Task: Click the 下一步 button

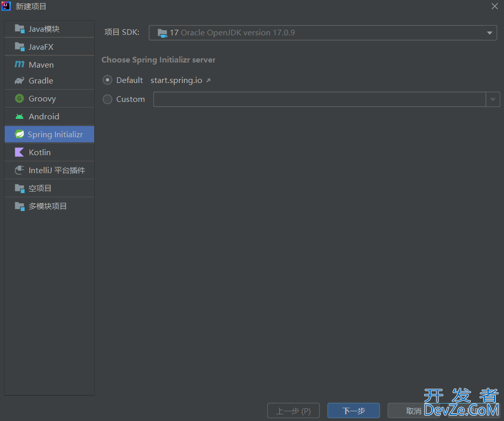Action: [x=353, y=411]
